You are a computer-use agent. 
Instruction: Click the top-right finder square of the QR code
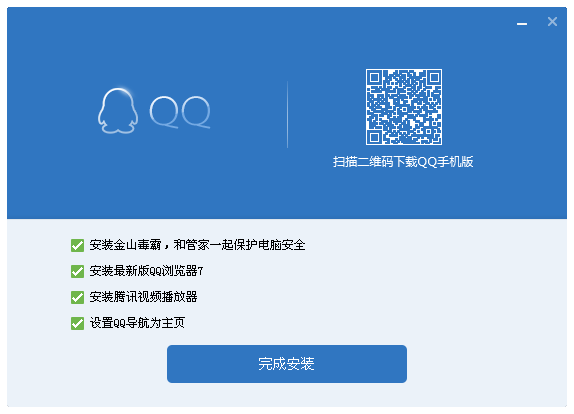click(434, 77)
